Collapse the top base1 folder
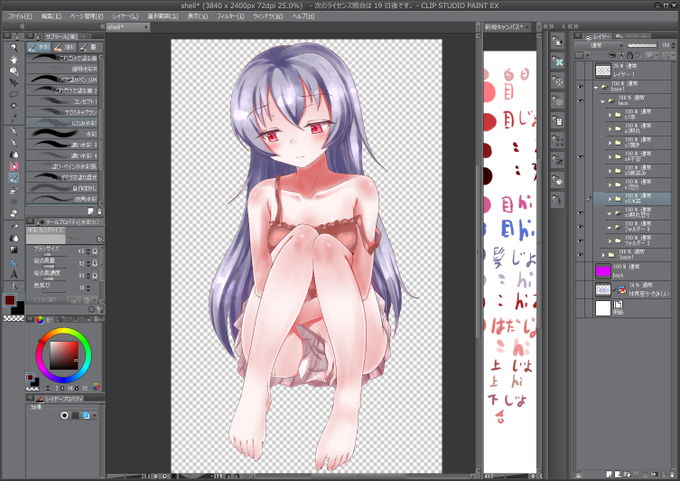 click(596, 87)
